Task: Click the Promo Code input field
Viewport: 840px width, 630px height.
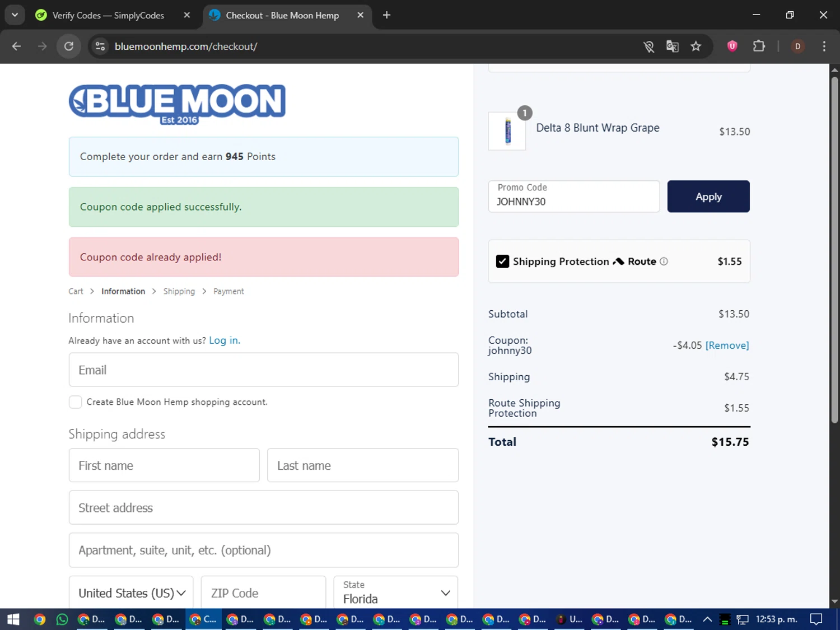Action: tap(574, 197)
